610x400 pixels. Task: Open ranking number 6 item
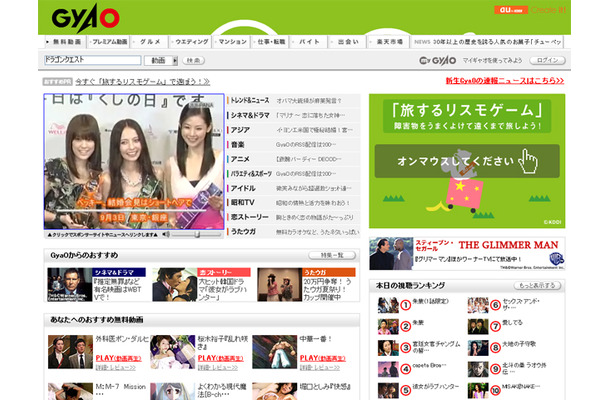[504, 305]
